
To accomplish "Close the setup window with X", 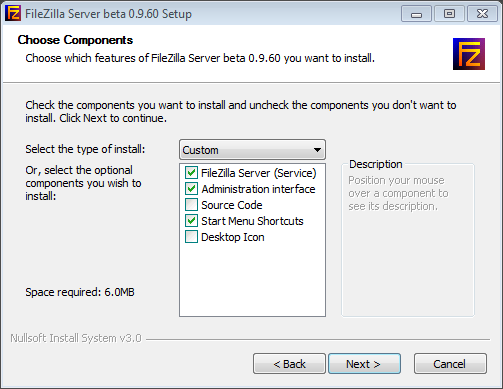I will (x=482, y=14).
